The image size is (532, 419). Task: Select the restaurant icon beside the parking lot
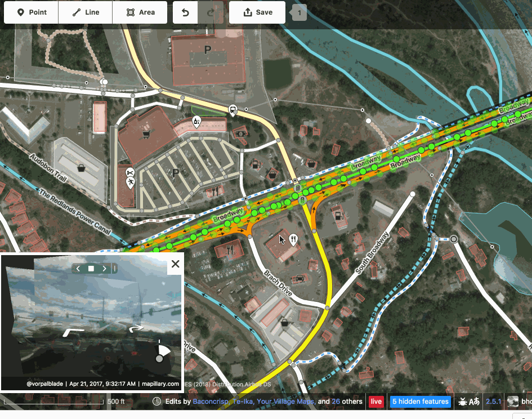click(x=214, y=192)
